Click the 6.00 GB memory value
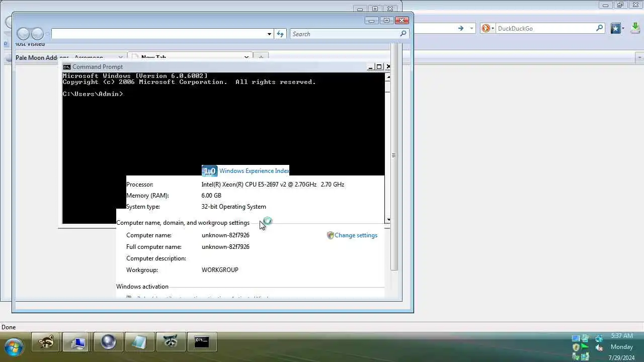The width and height of the screenshot is (644, 362). pyautogui.click(x=211, y=196)
